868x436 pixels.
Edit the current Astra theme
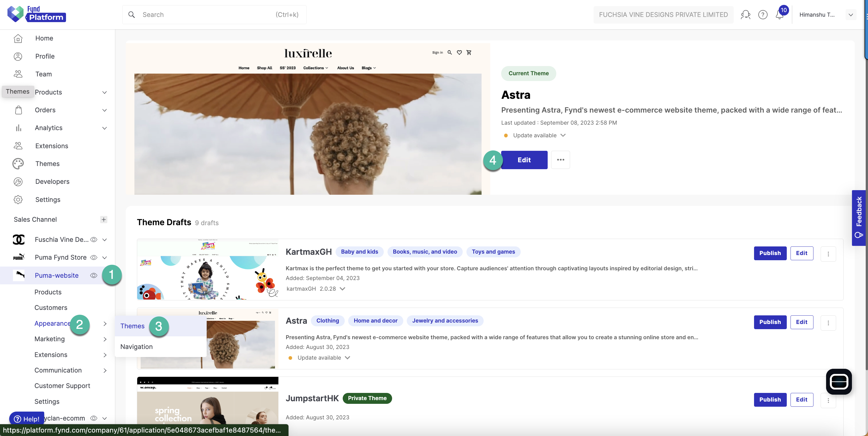coord(524,160)
